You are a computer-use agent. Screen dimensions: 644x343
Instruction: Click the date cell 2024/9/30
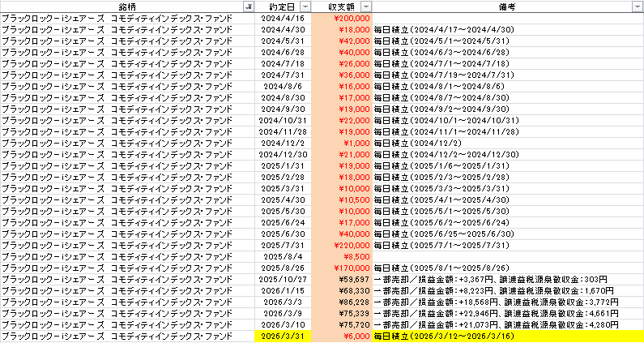(x=283, y=109)
